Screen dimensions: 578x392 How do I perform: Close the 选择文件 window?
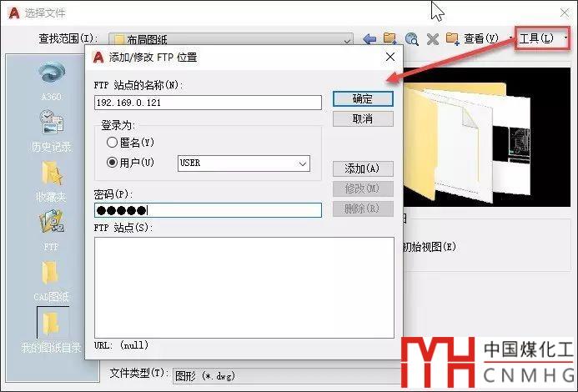coord(565,13)
